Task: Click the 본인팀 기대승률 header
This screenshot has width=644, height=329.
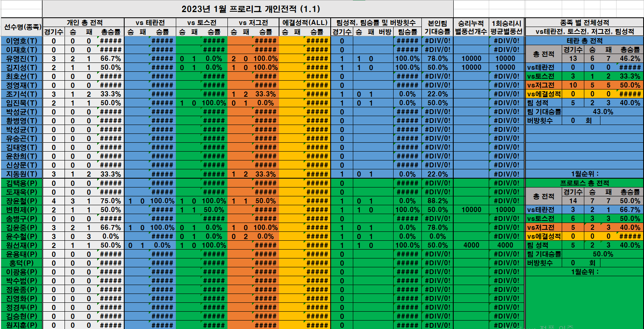Action: coord(438,27)
